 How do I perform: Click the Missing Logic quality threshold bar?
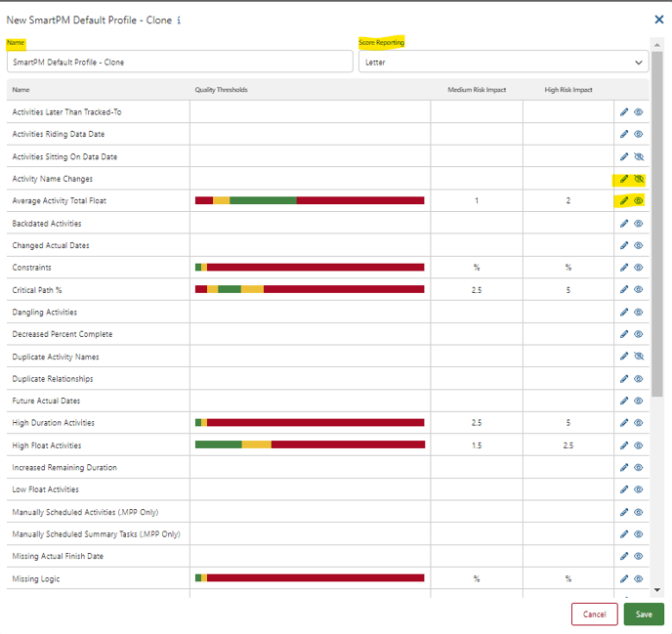[x=310, y=578]
